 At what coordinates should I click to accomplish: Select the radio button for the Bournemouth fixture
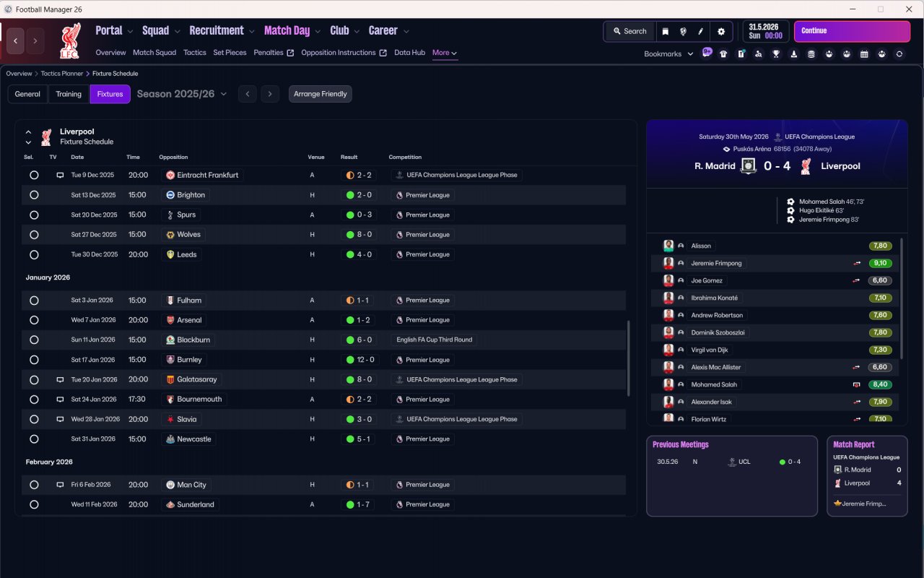tap(34, 400)
